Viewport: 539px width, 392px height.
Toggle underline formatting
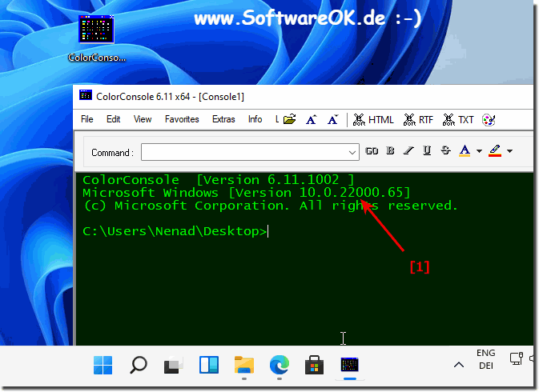(x=427, y=150)
